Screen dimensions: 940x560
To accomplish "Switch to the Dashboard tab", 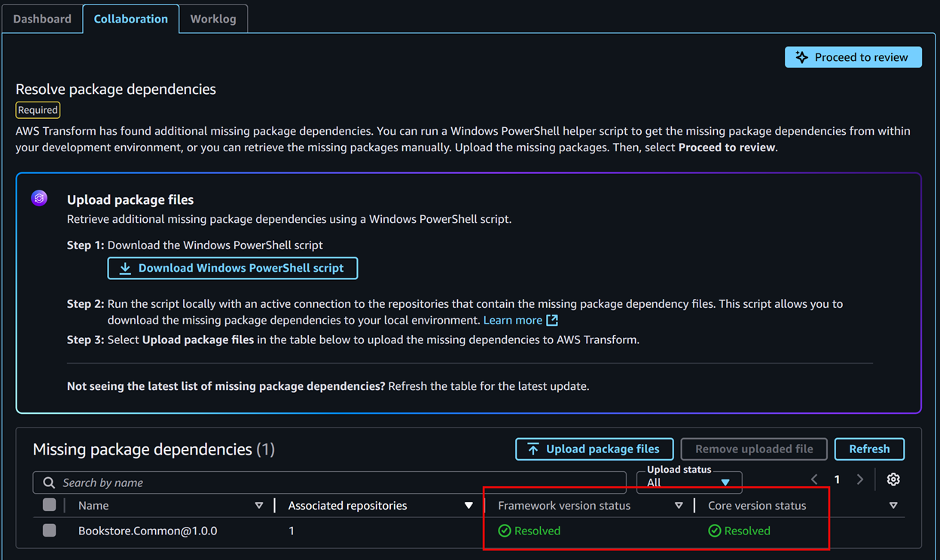I will 41,19.
